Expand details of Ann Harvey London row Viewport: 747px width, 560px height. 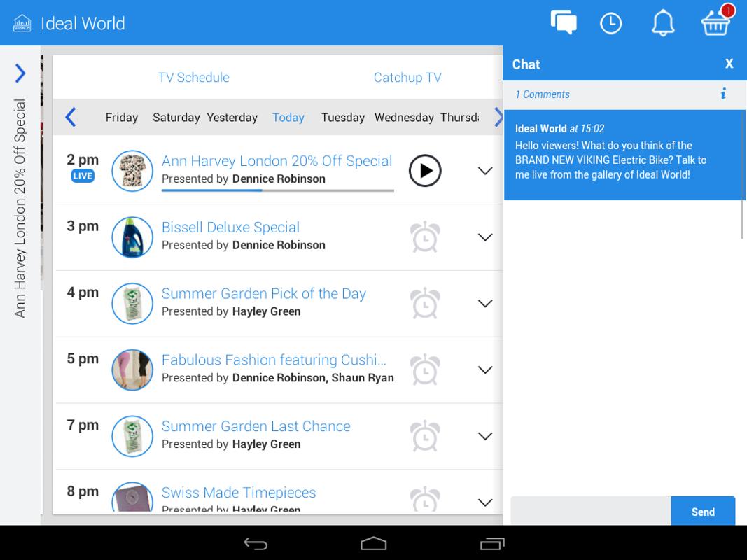[x=485, y=171]
